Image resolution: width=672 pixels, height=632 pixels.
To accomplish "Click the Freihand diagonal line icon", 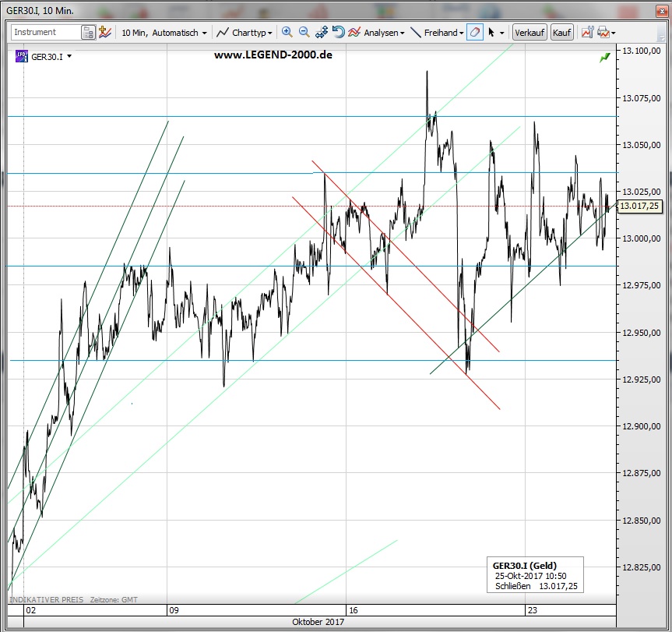I will click(415, 32).
